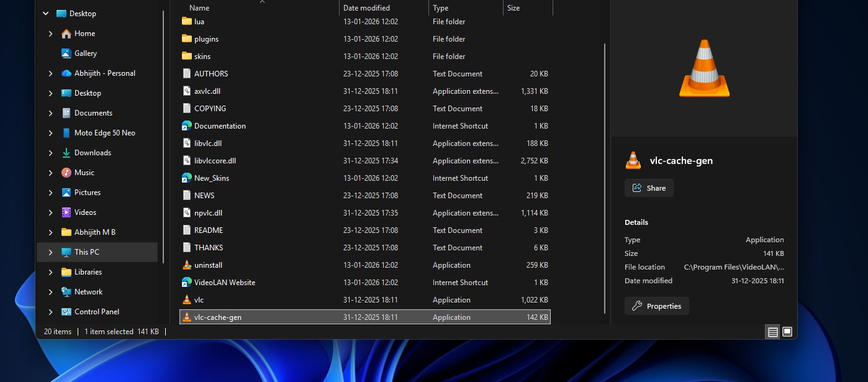Click the plugins folder icon
The width and height of the screenshot is (868, 382).
187,39
